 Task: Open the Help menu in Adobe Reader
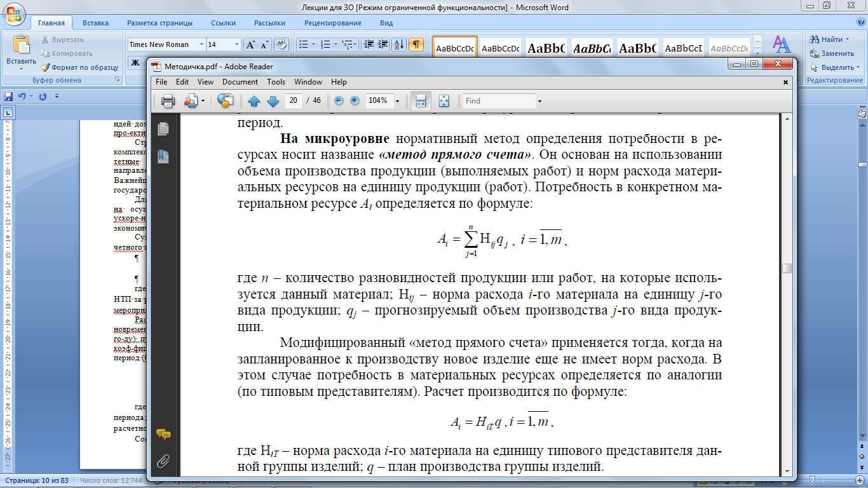339,82
